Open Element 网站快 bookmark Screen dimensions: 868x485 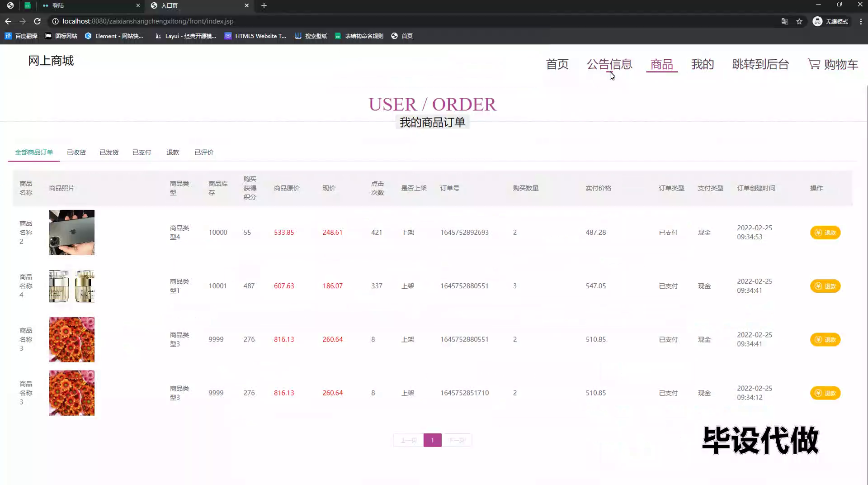point(114,36)
